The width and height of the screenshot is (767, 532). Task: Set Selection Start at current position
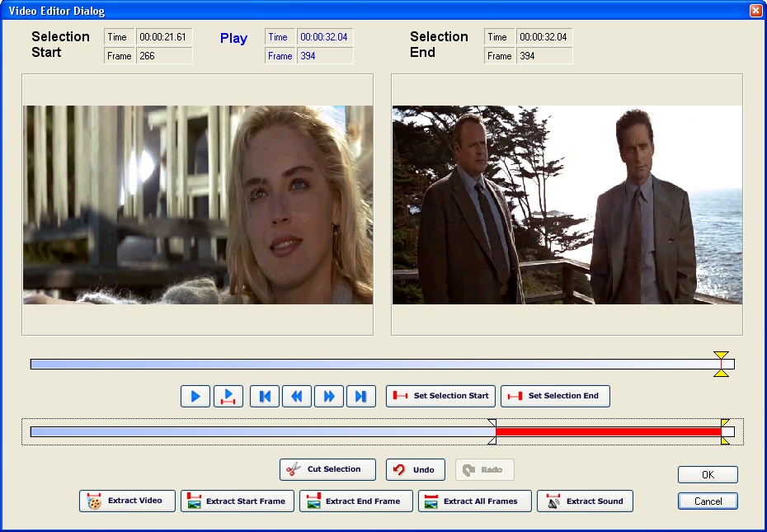coord(440,396)
